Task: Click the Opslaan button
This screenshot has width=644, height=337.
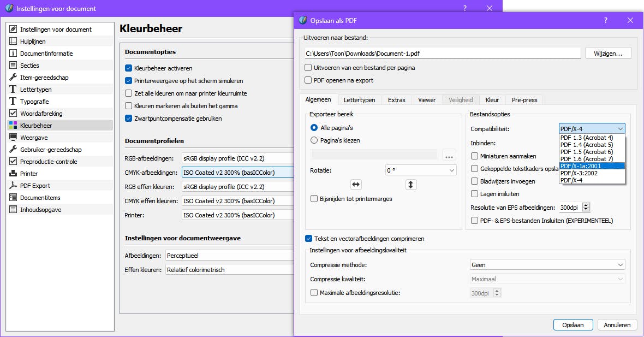Action: (573, 324)
